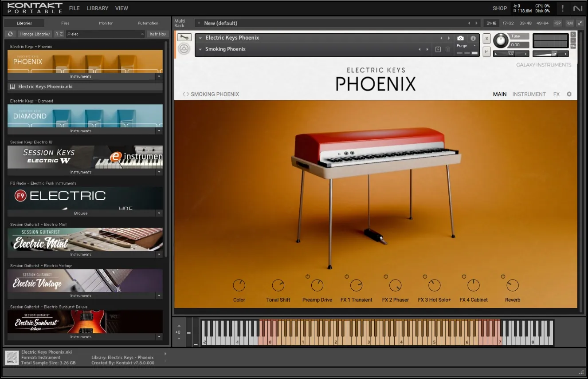The height and width of the screenshot is (379, 588).
Task: Click the save icon next to Smoking Phoenix
Action: [438, 49]
